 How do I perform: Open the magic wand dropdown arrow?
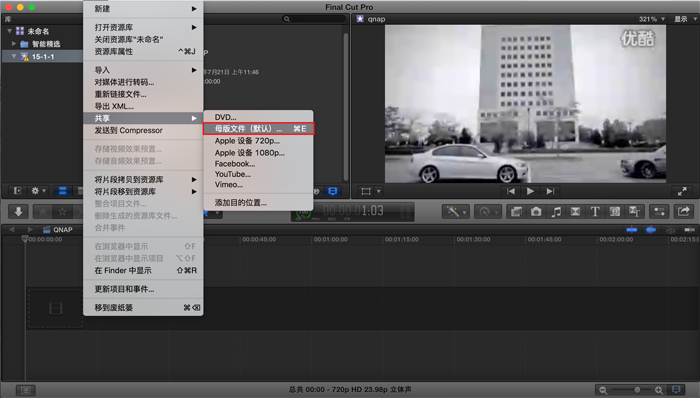click(x=464, y=212)
